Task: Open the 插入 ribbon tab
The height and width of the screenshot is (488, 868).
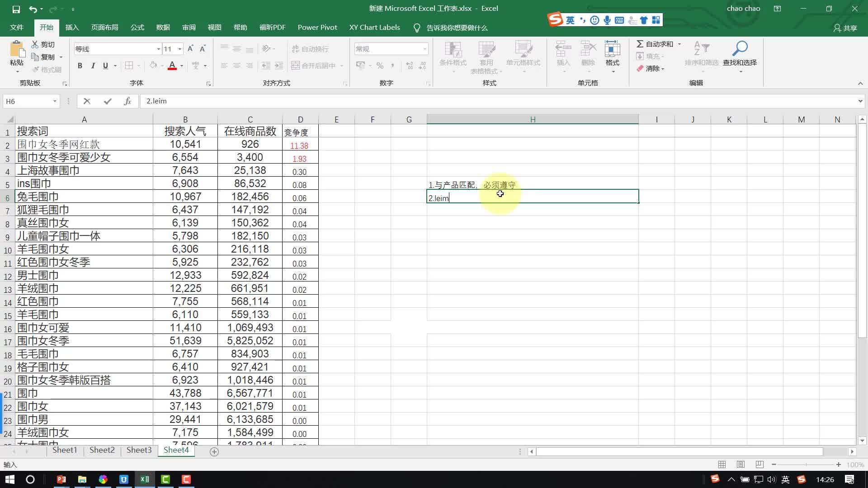Action: (72, 28)
